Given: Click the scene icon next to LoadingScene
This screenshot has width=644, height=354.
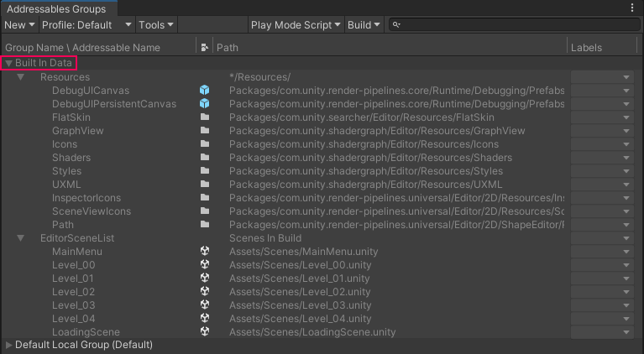Looking at the screenshot, I should 204,332.
